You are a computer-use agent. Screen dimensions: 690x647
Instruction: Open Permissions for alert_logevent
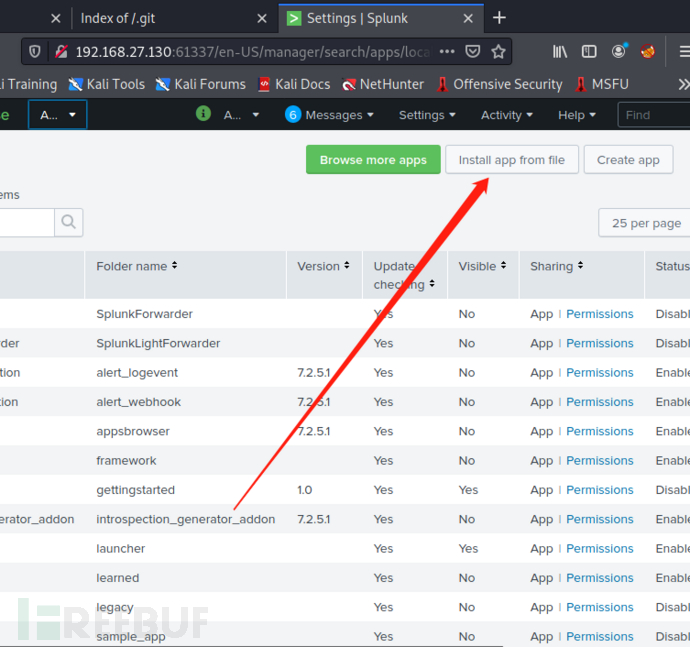pos(599,373)
